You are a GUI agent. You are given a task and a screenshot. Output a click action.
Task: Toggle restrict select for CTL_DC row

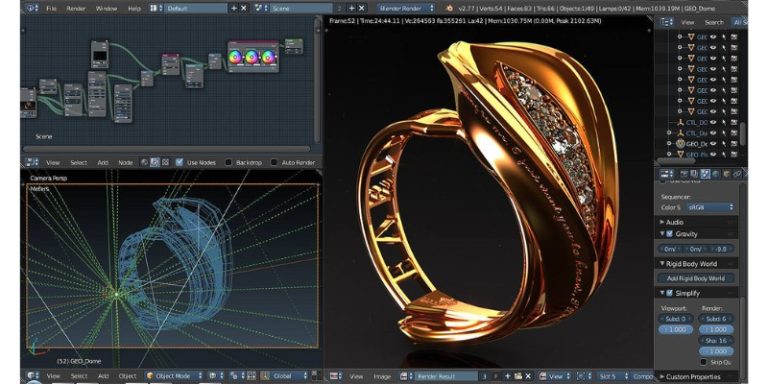click(724, 122)
